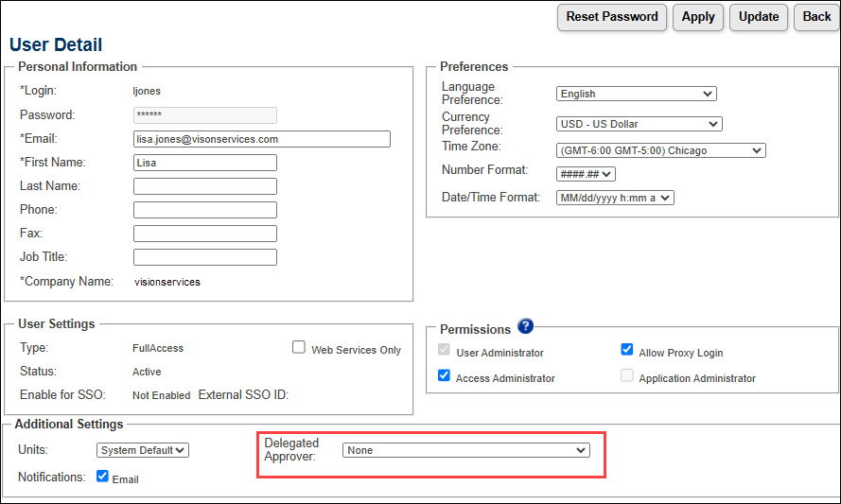Viewport: 841px width, 504px height.
Task: Focus the Last Name text field
Action: tap(204, 186)
